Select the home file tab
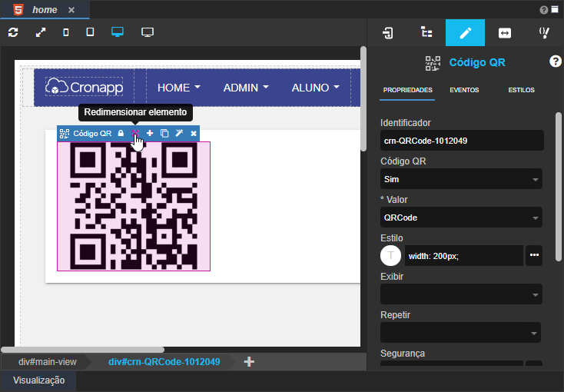The width and height of the screenshot is (564, 392). click(45, 10)
